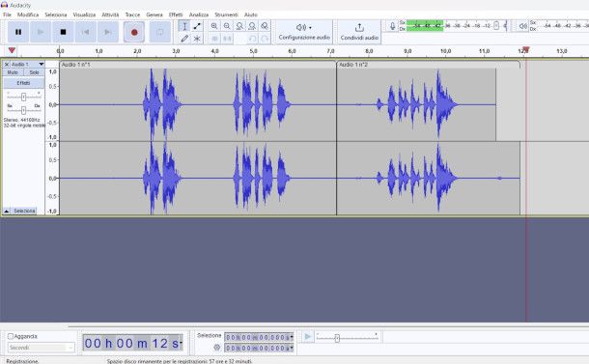The image size is (589, 364).
Task: Click Fit project to width zoom icon
Action: coord(252,26)
